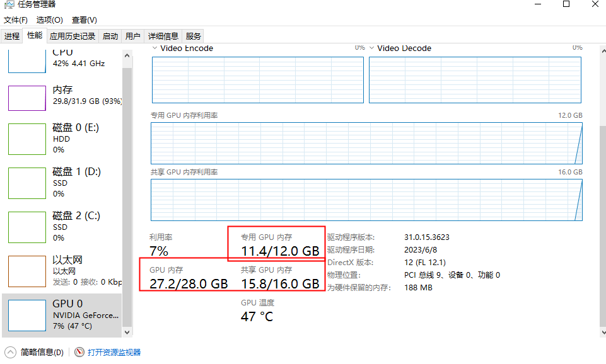
Task: Select the 磁盘 2 (C:) SSD thumbnail
Action: [27, 227]
